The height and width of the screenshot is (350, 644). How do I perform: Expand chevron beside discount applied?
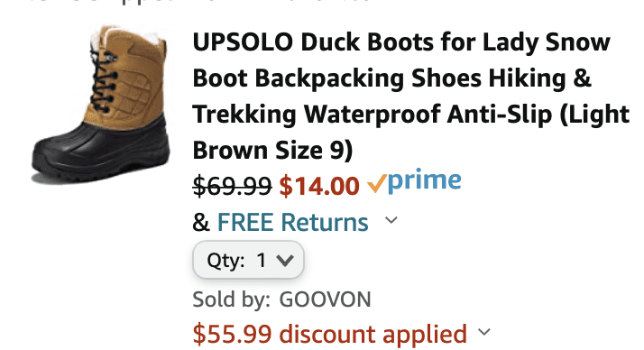coord(484,332)
